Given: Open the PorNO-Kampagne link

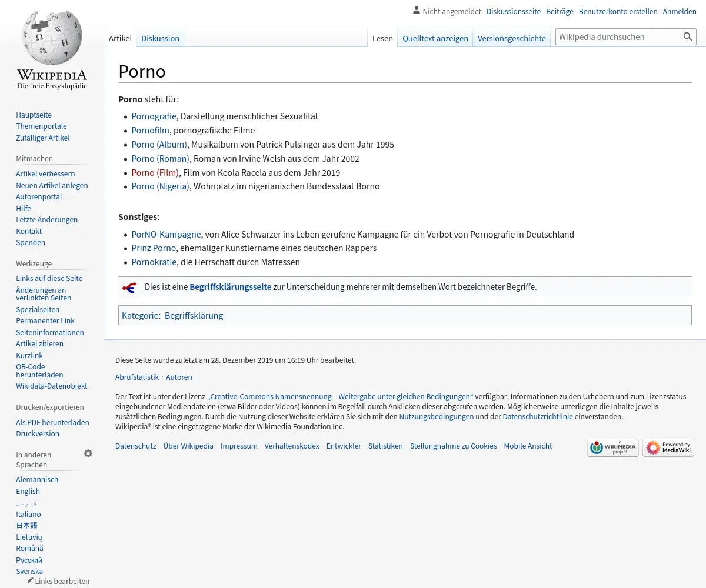Looking at the screenshot, I should coord(166,234).
